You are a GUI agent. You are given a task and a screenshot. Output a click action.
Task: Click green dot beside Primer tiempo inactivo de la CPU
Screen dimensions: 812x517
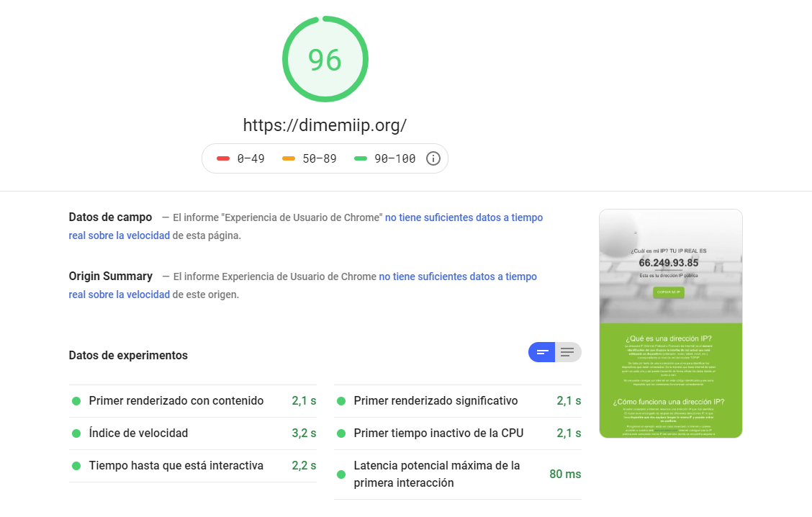[x=341, y=433]
